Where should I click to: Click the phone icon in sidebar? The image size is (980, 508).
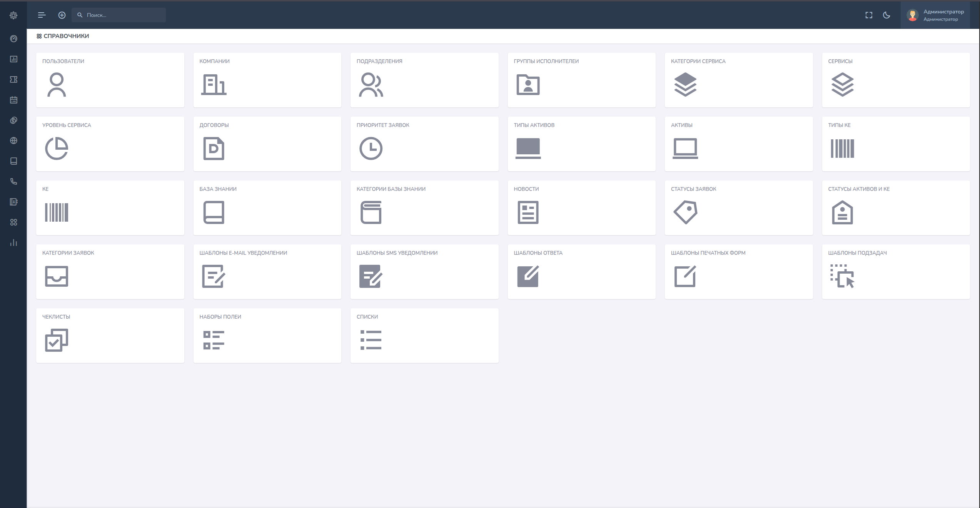[x=13, y=181]
